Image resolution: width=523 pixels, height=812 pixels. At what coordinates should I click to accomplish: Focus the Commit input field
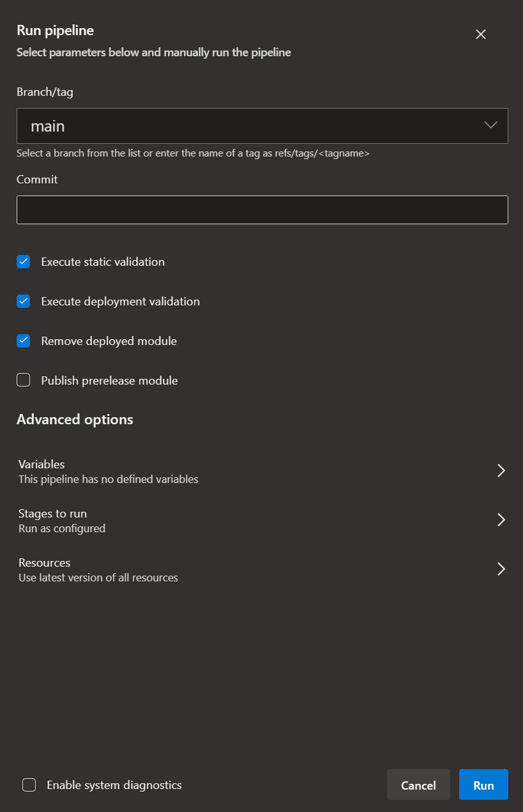262,210
